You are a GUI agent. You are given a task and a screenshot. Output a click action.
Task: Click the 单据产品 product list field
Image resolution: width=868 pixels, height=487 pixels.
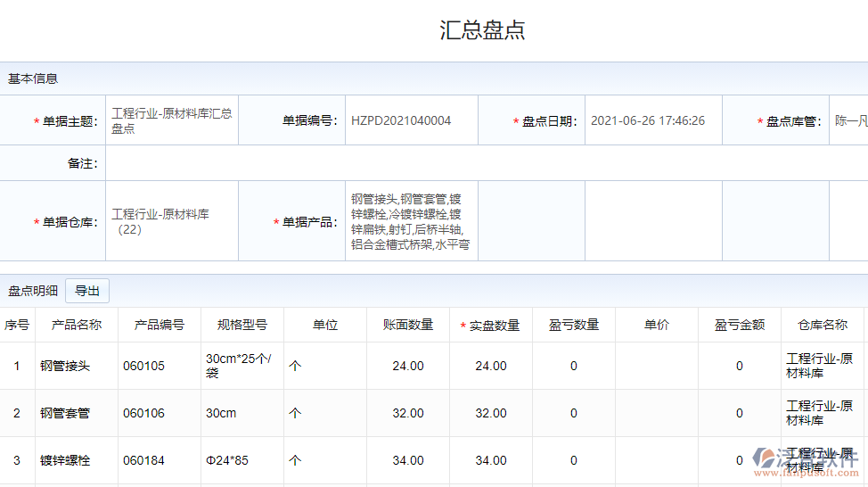coord(411,222)
